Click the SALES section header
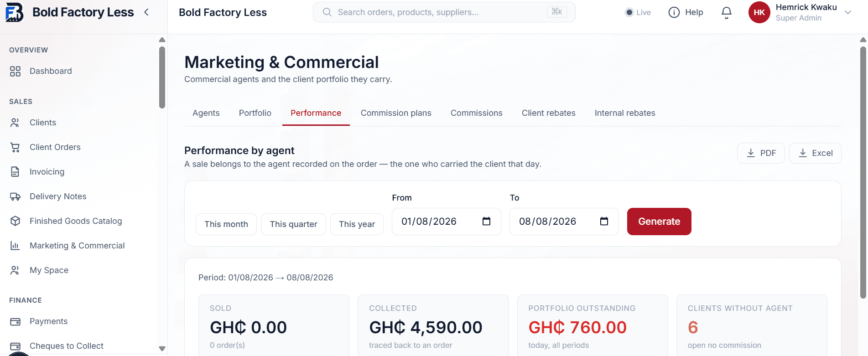The height and width of the screenshot is (356, 868). coord(21,102)
